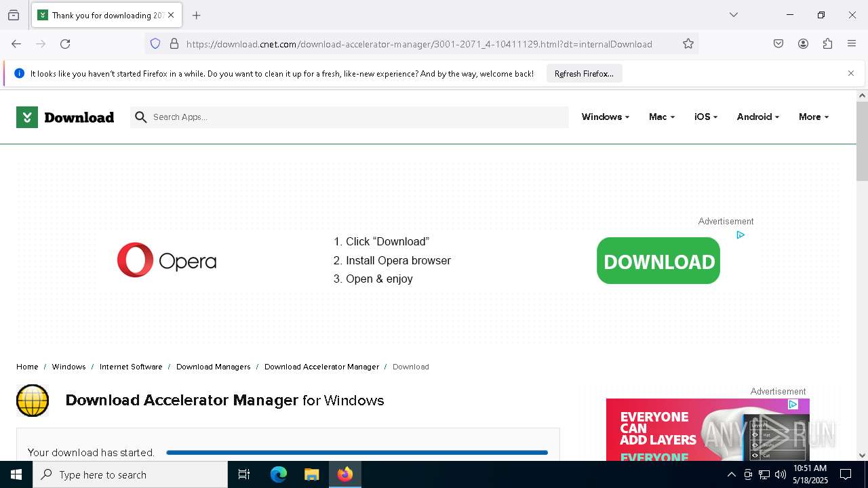Image resolution: width=868 pixels, height=488 pixels.
Task: Open the volume tray icon
Action: click(781, 474)
